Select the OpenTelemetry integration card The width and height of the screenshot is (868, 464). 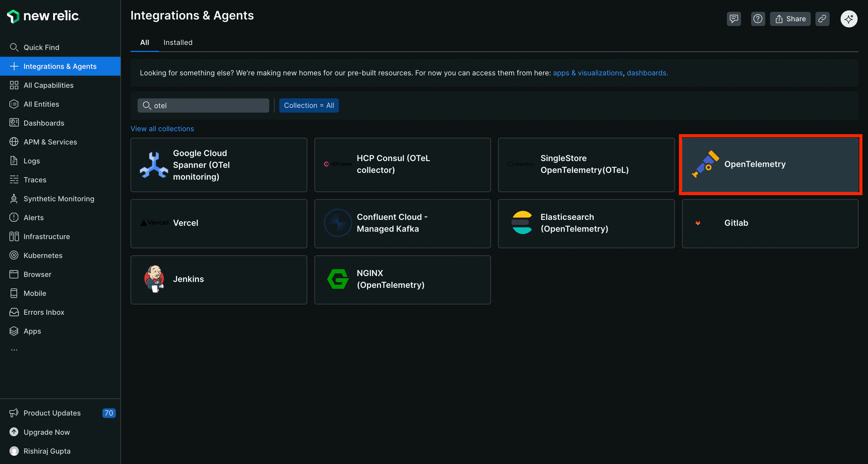(x=770, y=165)
